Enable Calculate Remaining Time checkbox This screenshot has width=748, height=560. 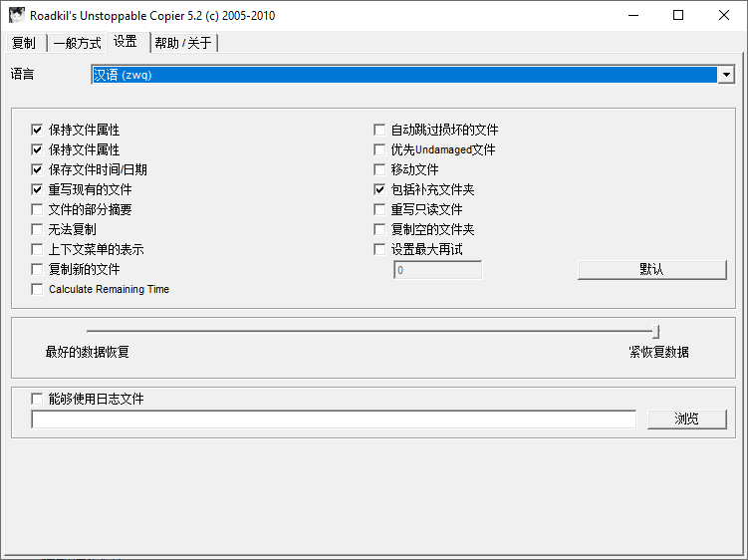tap(37, 289)
